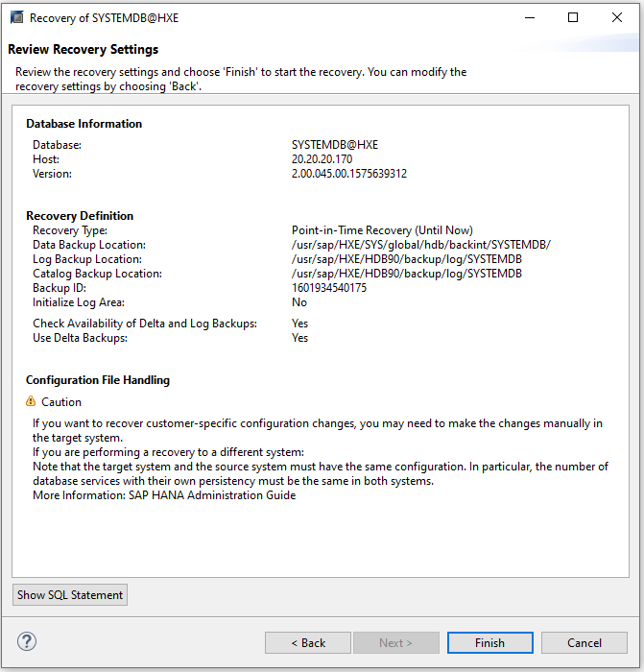Select the host value 20.20.20.170
This screenshot has height=672, width=644.
coord(322,159)
